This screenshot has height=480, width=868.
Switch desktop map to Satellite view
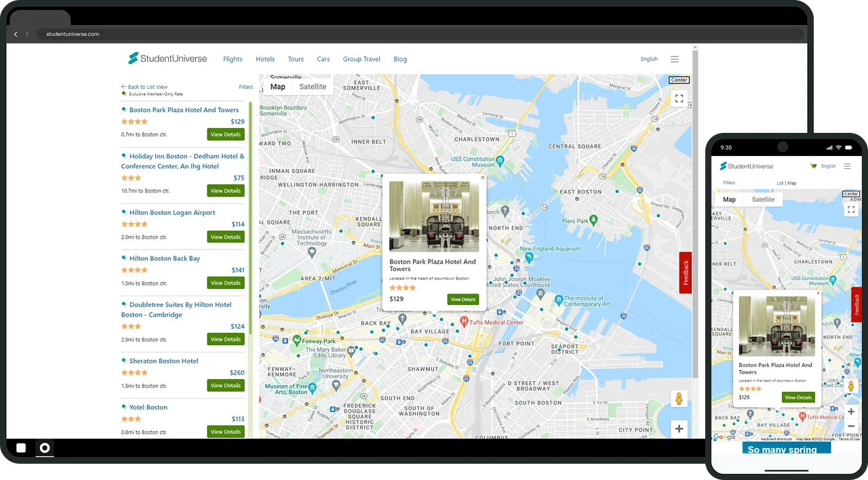(313, 87)
